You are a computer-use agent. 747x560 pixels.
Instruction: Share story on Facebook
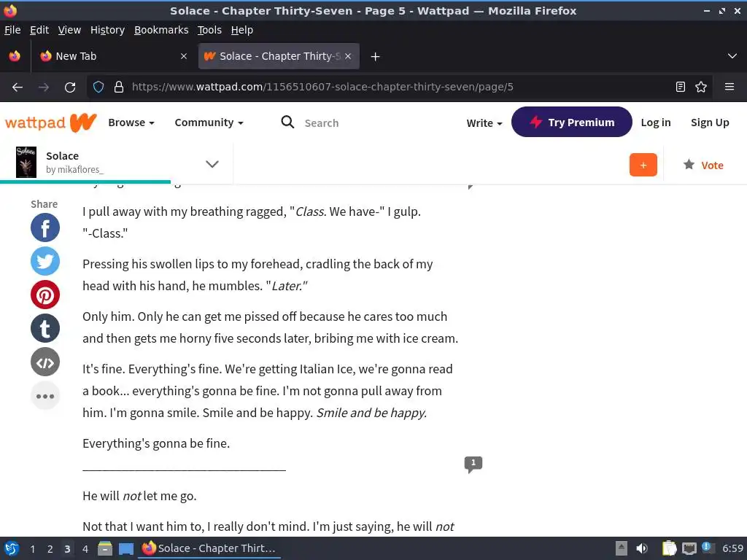pos(45,227)
